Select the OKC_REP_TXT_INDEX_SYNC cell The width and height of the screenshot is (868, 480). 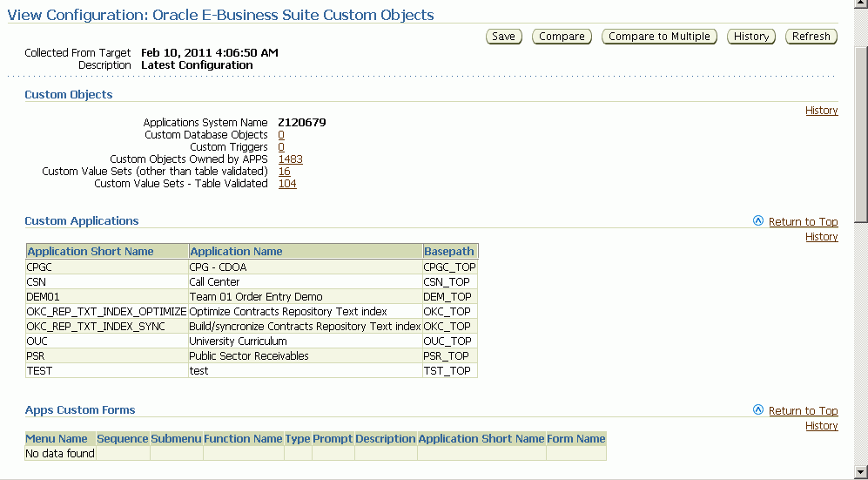[x=107, y=326]
